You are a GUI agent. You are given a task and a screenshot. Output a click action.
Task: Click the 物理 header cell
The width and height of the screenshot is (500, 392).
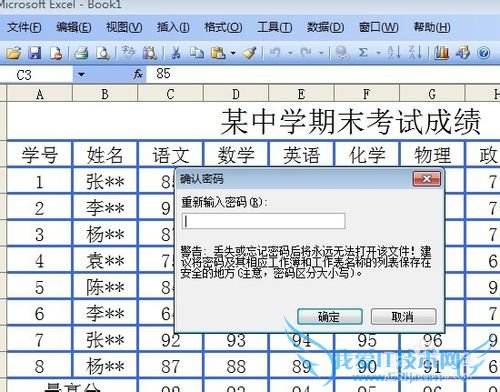pos(432,155)
